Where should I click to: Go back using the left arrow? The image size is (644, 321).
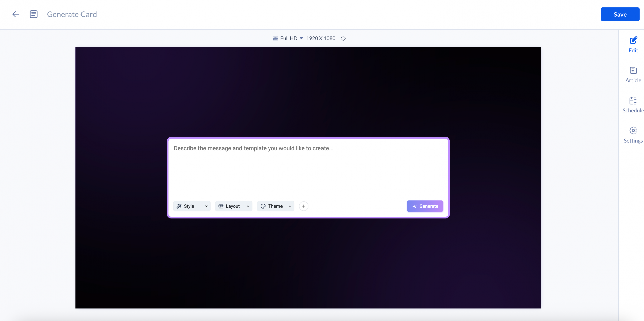pos(16,14)
